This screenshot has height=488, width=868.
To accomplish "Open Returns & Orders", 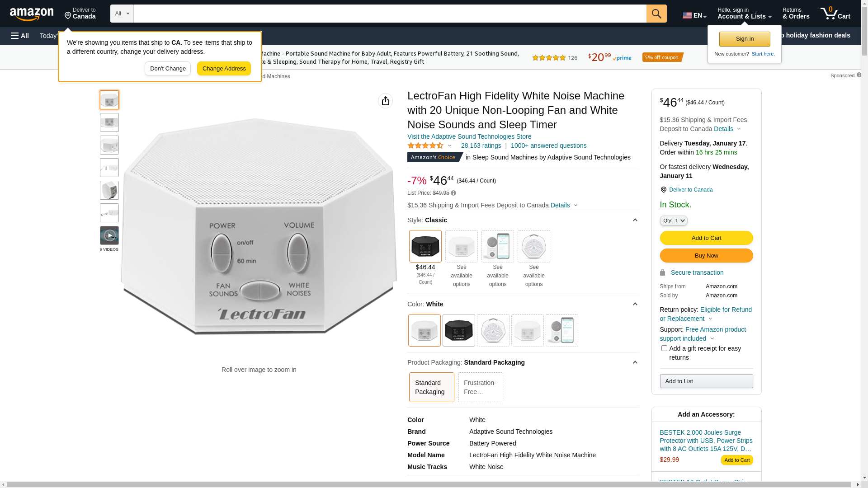I will [796, 14].
